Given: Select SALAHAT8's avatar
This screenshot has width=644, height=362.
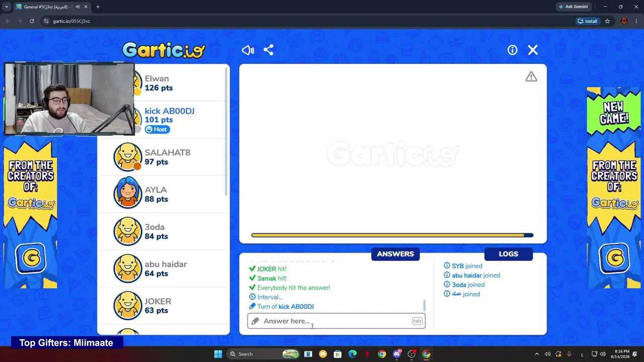Looking at the screenshot, I should [128, 157].
